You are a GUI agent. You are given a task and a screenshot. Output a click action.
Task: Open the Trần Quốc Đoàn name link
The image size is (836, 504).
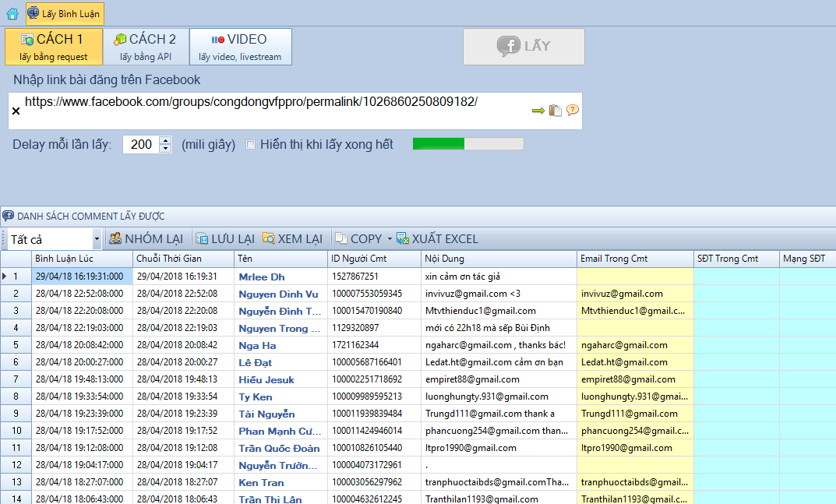pyautogui.click(x=279, y=448)
